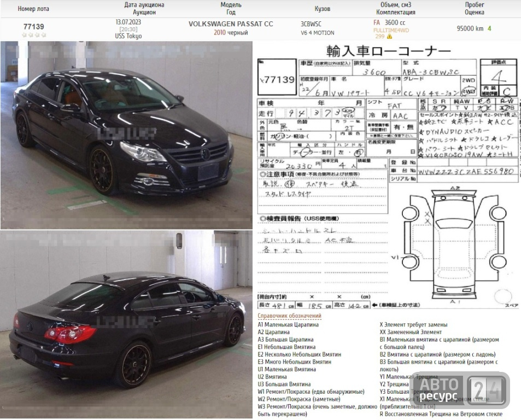Click the A1 Маленькая Царапина legend entry
The height and width of the screenshot is (420, 521).
[288, 324]
